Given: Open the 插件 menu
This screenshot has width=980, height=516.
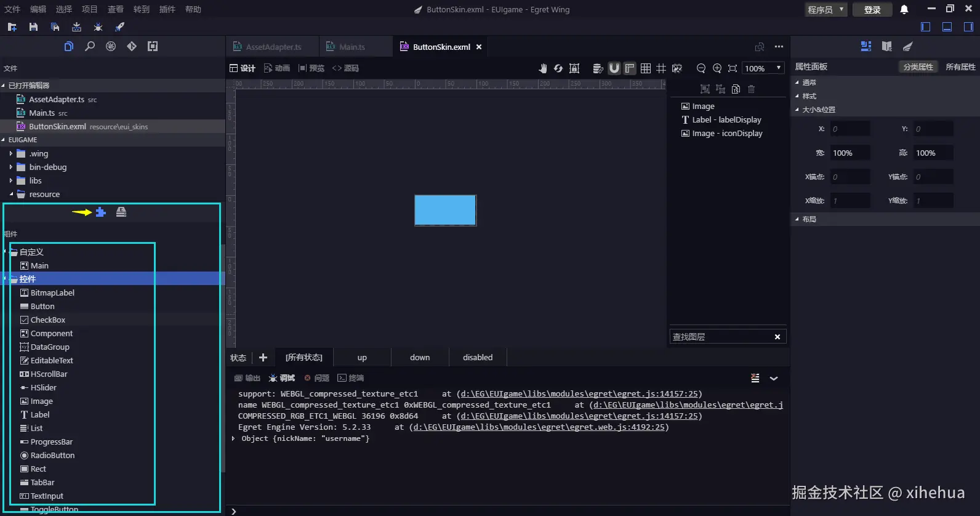Looking at the screenshot, I should (167, 9).
